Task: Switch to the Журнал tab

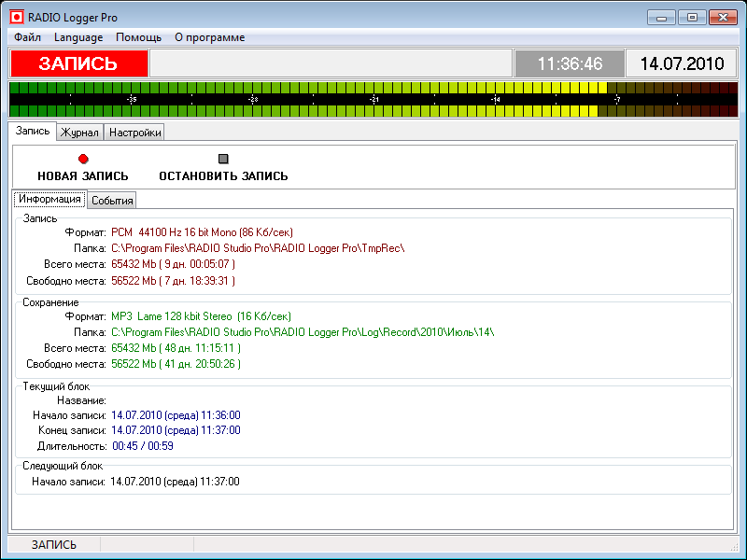Action: (79, 133)
